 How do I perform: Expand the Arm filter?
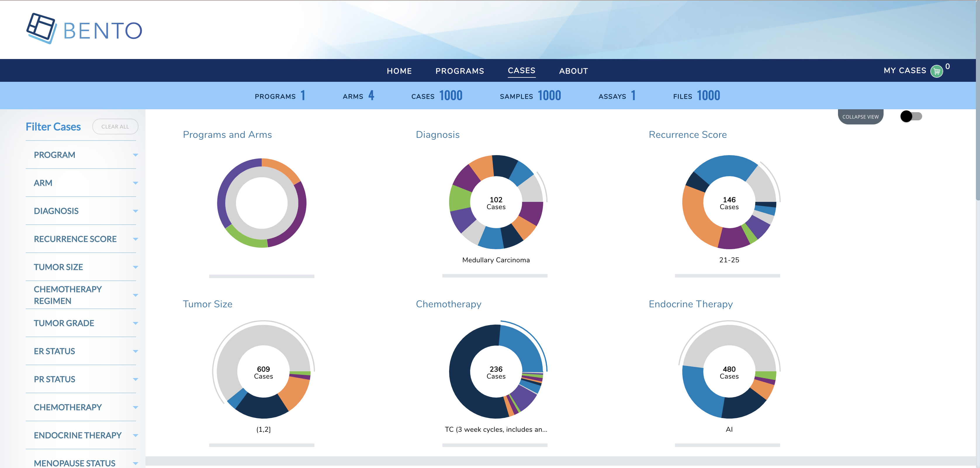[81, 183]
